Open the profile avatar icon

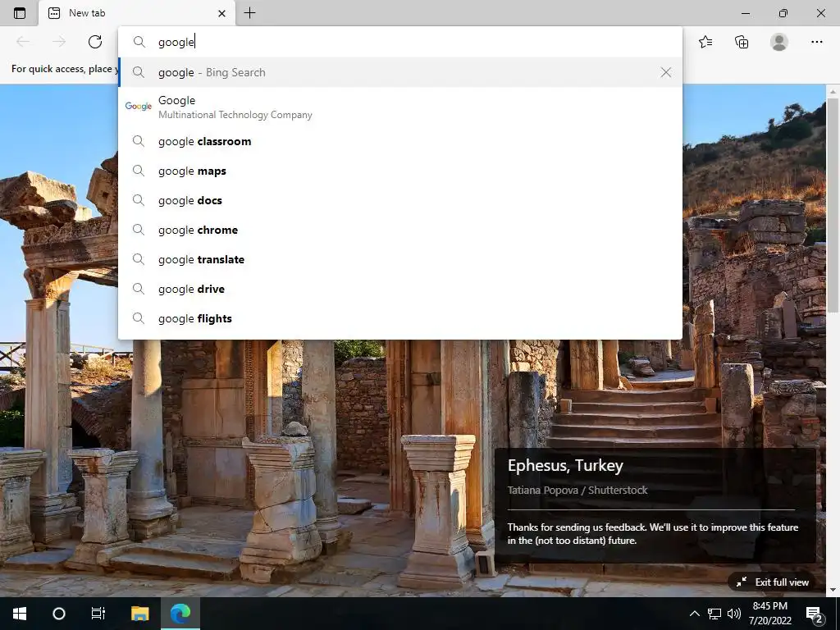pos(779,42)
